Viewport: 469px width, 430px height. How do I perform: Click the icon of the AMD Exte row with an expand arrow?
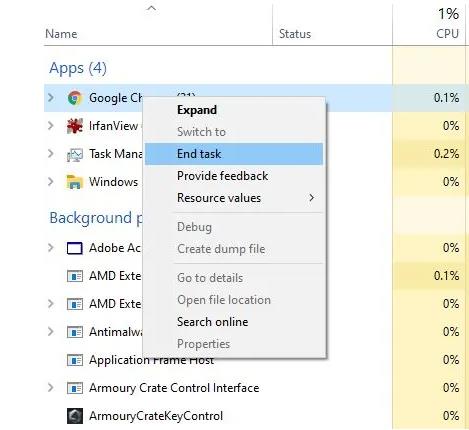75,304
